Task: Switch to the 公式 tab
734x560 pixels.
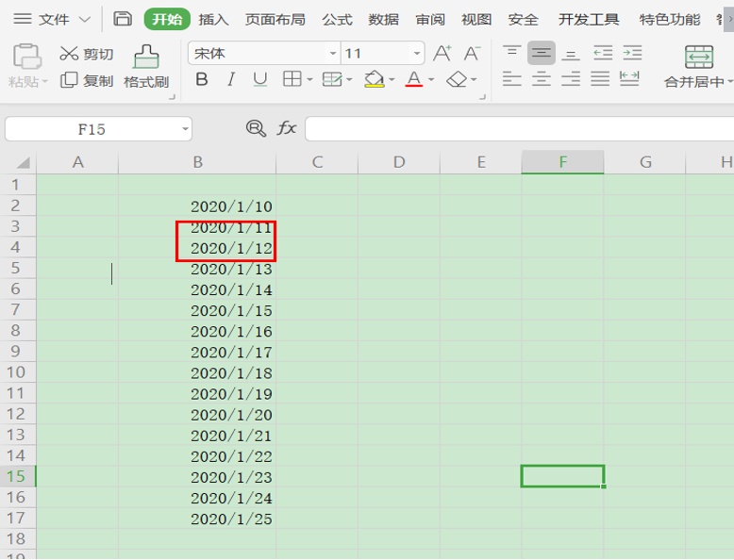Action: [x=337, y=19]
